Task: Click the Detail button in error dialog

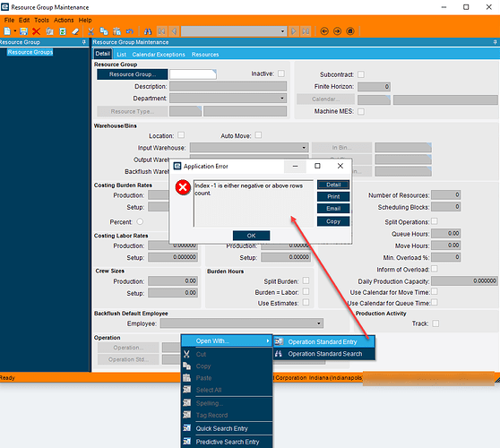Action: pyautogui.click(x=333, y=185)
